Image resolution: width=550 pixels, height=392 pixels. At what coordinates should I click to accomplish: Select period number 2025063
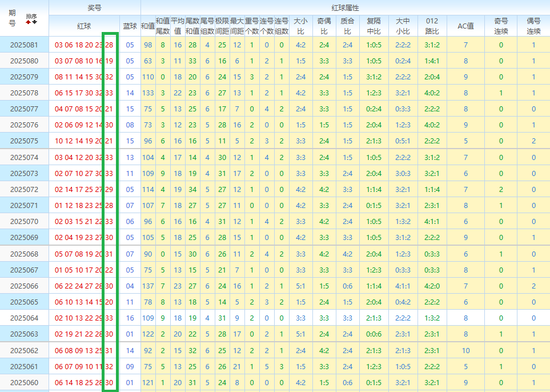[x=24, y=334]
